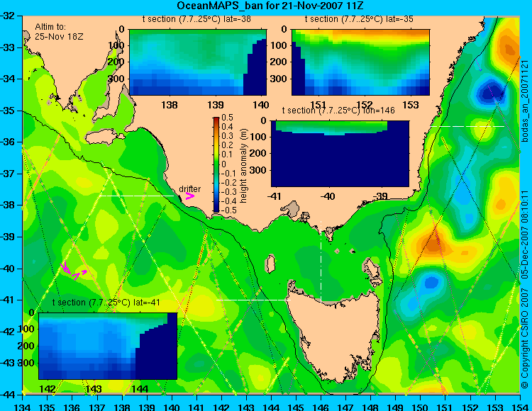This screenshot has height=411, width=532.
Task: Click the 0.2 value on the color scale
Action: pos(227,145)
